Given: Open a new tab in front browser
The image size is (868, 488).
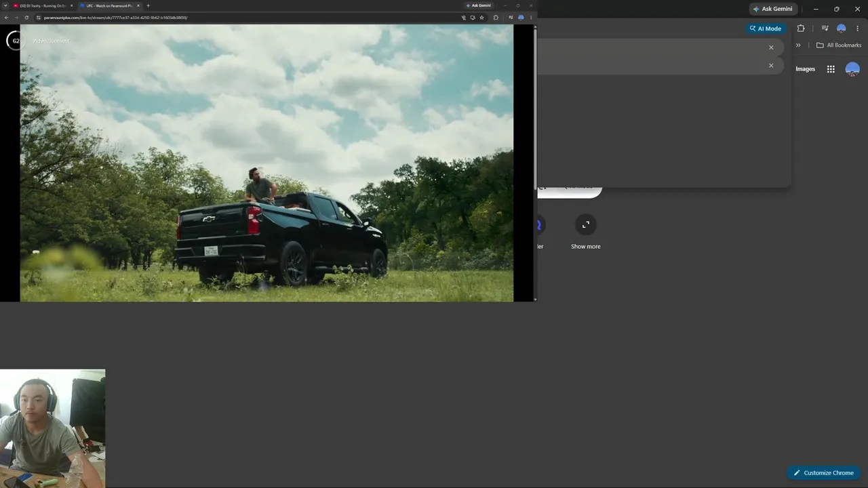Looking at the screenshot, I should point(149,5).
